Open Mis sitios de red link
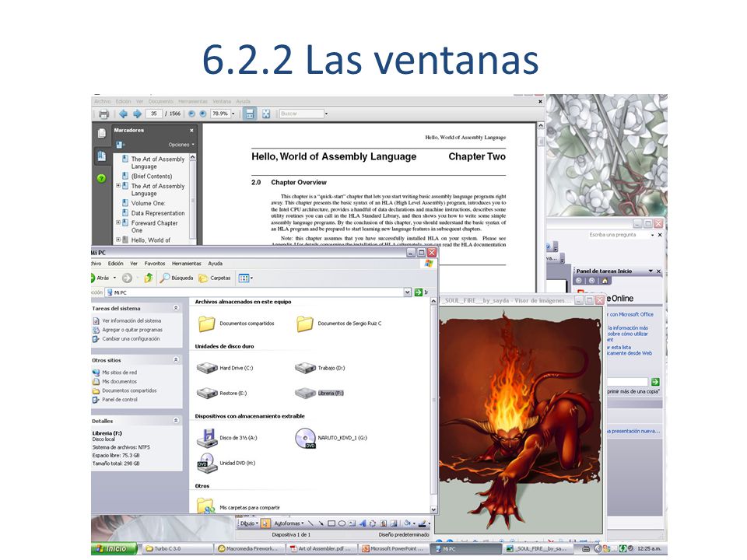 coord(120,373)
